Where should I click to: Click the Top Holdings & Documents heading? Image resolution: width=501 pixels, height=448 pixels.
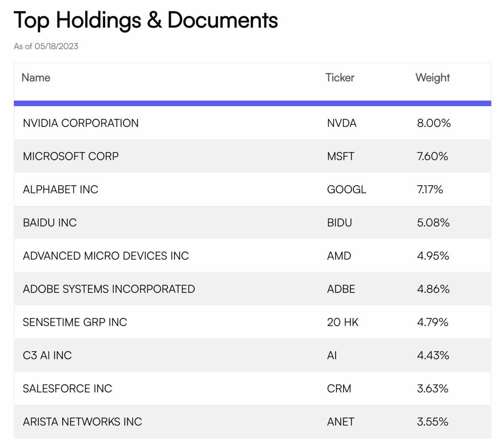click(146, 20)
